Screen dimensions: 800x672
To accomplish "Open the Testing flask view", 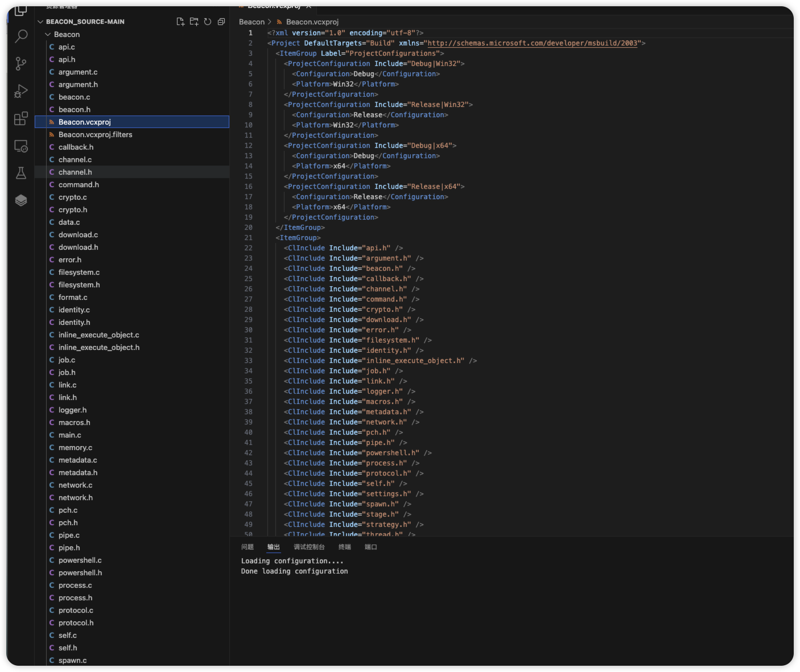I will click(21, 173).
